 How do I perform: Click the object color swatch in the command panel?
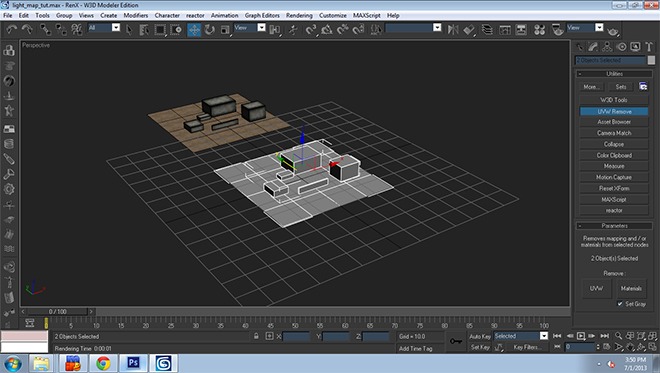click(651, 60)
